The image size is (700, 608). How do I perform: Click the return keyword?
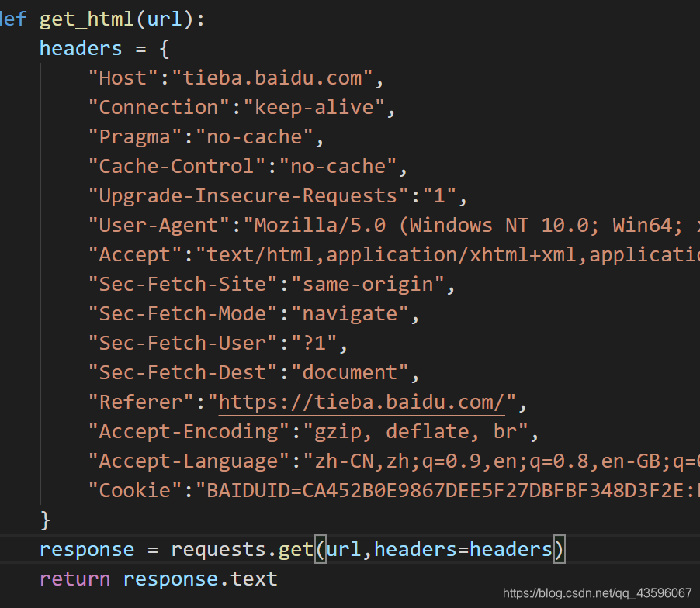pyautogui.click(x=75, y=579)
